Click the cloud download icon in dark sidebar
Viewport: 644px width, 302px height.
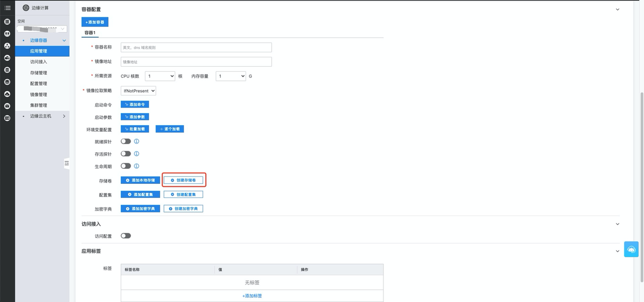click(8, 94)
